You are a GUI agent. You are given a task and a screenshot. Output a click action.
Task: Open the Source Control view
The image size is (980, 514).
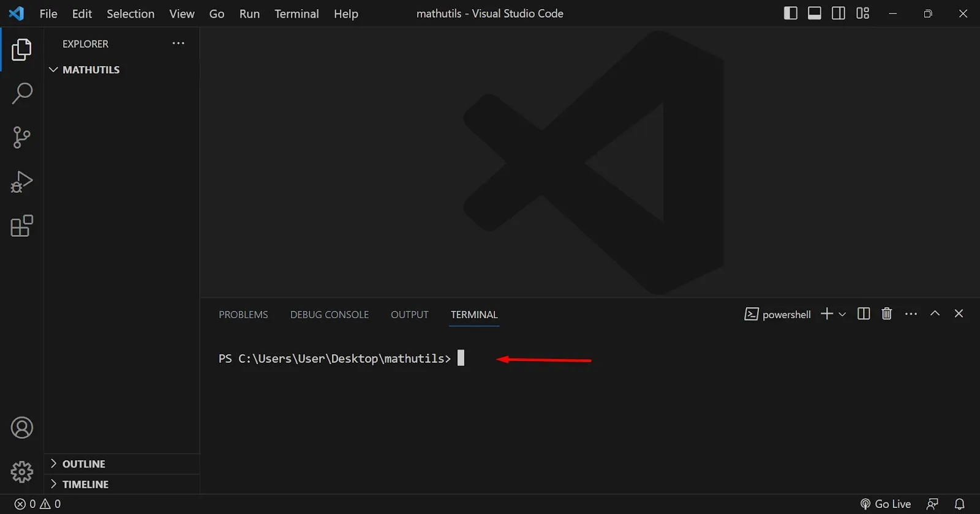click(x=21, y=138)
